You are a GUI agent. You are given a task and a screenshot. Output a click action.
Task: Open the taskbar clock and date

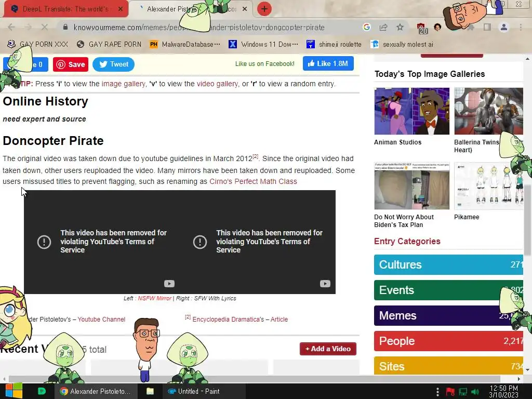pos(504,392)
